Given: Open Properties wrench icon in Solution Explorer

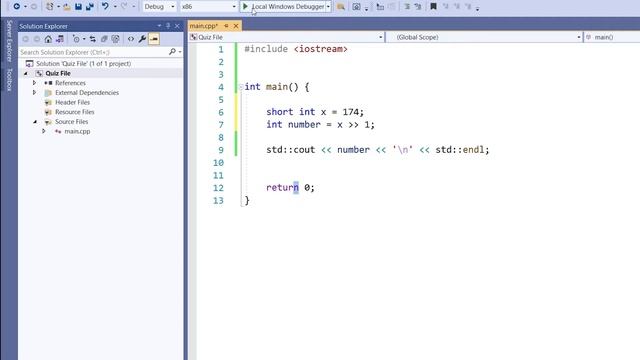Looking at the screenshot, I should pyautogui.click(x=142, y=39).
